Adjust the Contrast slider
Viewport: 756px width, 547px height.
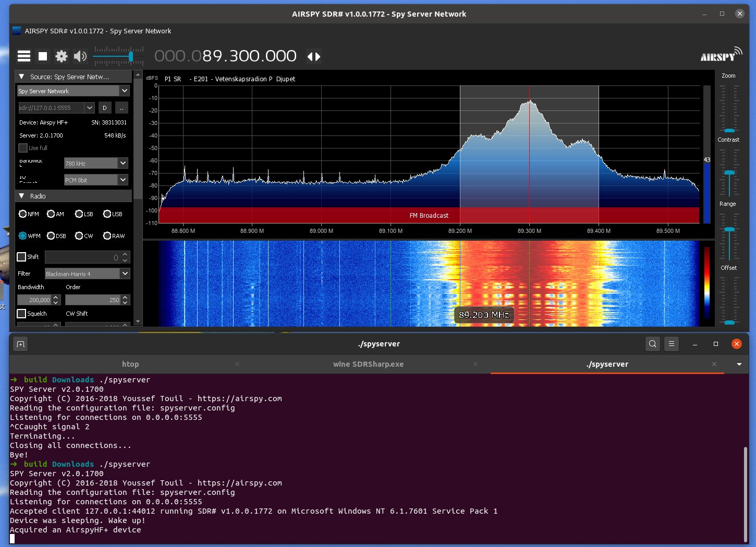729,172
